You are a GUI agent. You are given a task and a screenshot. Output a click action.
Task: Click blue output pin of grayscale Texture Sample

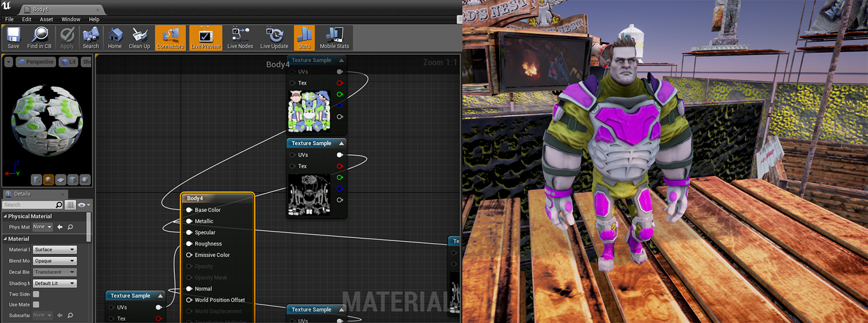(340, 188)
